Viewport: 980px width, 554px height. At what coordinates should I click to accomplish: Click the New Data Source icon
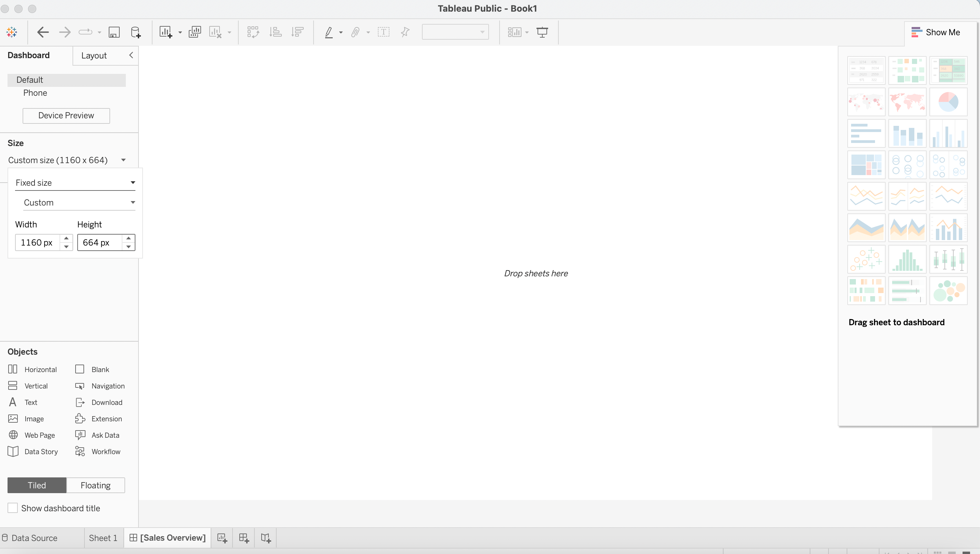click(135, 32)
